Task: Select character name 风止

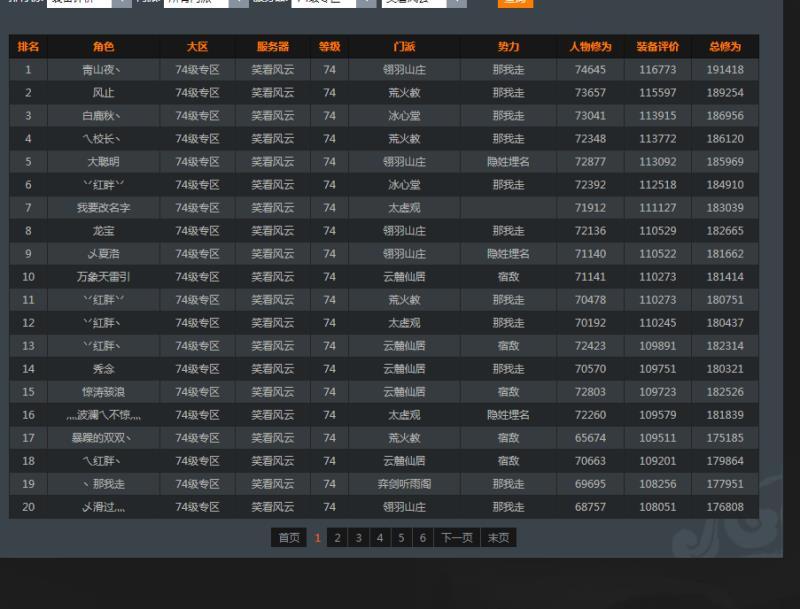Action: (x=104, y=93)
